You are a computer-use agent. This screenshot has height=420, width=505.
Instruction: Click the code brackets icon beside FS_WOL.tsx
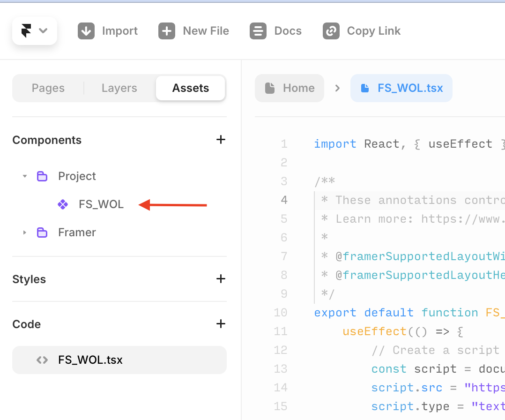tap(42, 360)
